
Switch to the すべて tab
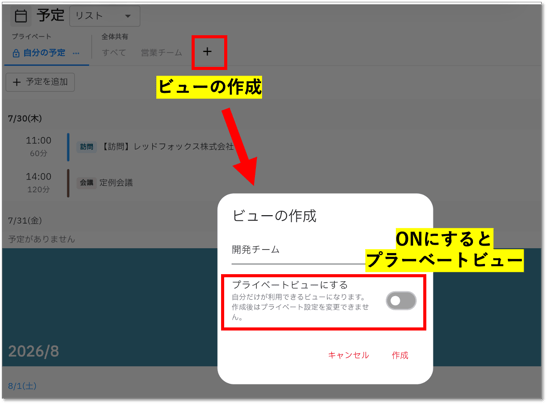(x=114, y=53)
